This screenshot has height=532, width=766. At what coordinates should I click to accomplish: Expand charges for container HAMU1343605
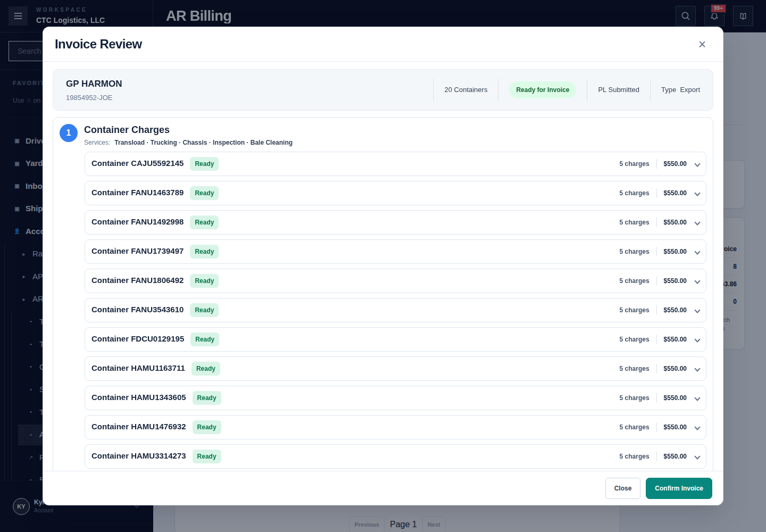pyautogui.click(x=697, y=398)
